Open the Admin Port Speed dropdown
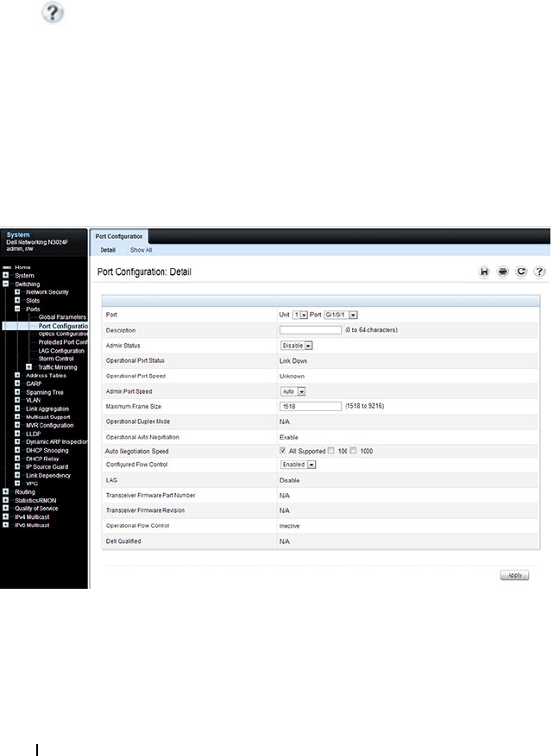This screenshot has height=756, width=553. tap(293, 391)
